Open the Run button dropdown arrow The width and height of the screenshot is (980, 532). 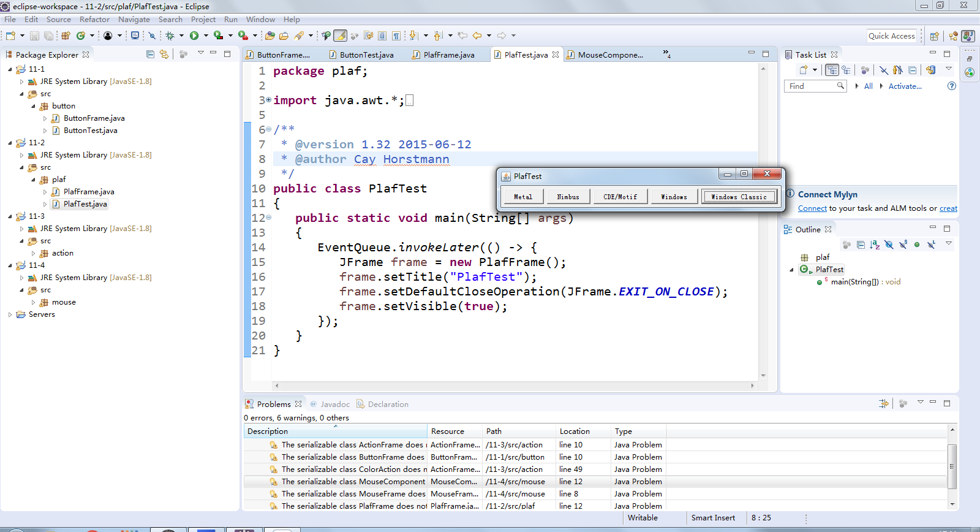tap(206, 36)
